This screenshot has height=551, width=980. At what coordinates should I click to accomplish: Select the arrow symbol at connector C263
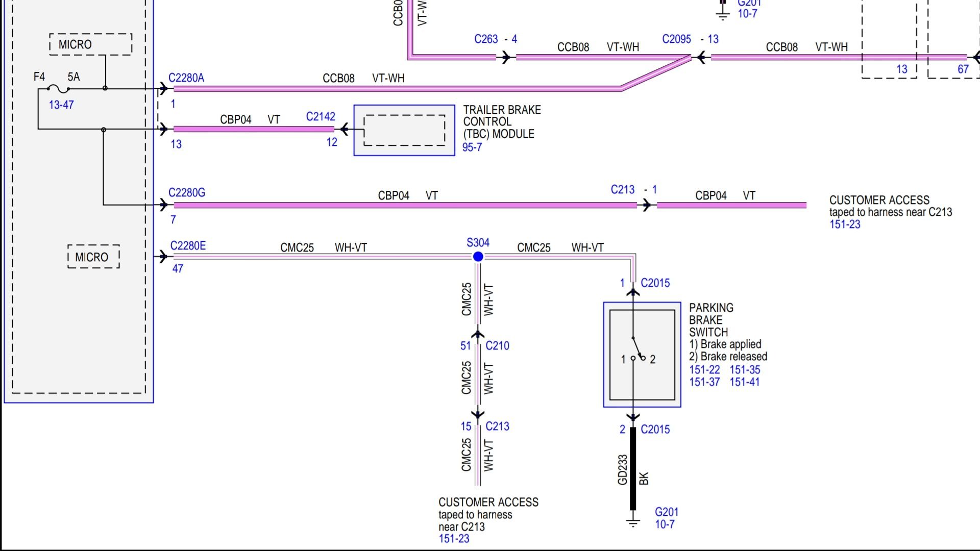point(506,56)
